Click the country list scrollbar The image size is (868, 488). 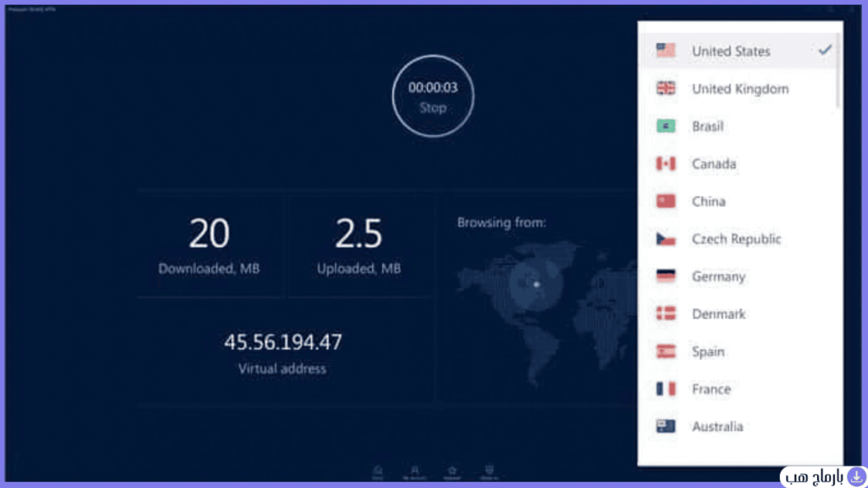(x=838, y=70)
